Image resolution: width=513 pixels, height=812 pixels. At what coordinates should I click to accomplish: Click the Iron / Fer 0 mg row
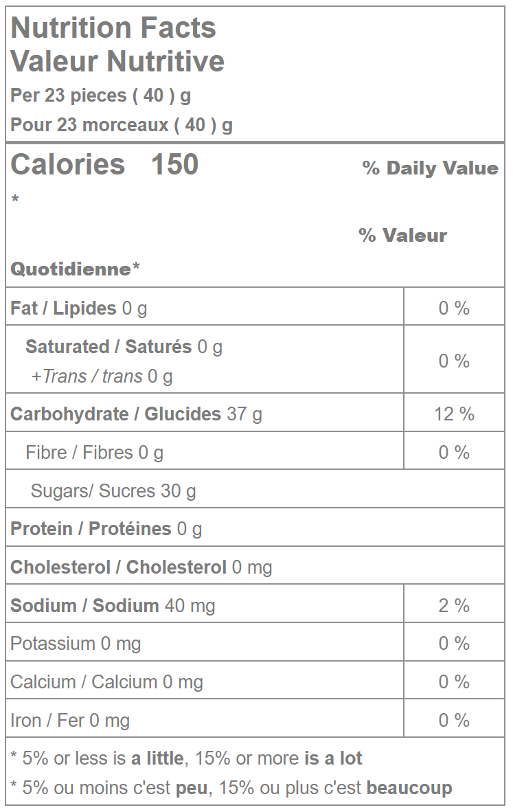click(70, 721)
